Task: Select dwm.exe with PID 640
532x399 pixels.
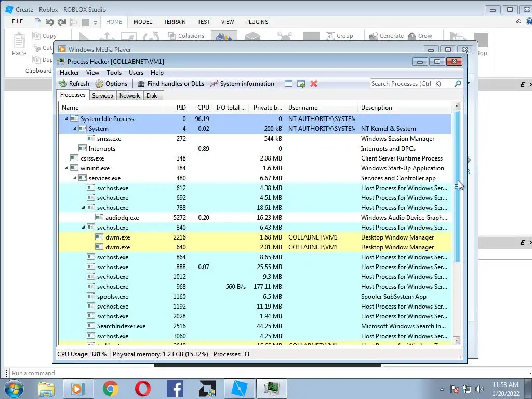Action: tap(255, 247)
